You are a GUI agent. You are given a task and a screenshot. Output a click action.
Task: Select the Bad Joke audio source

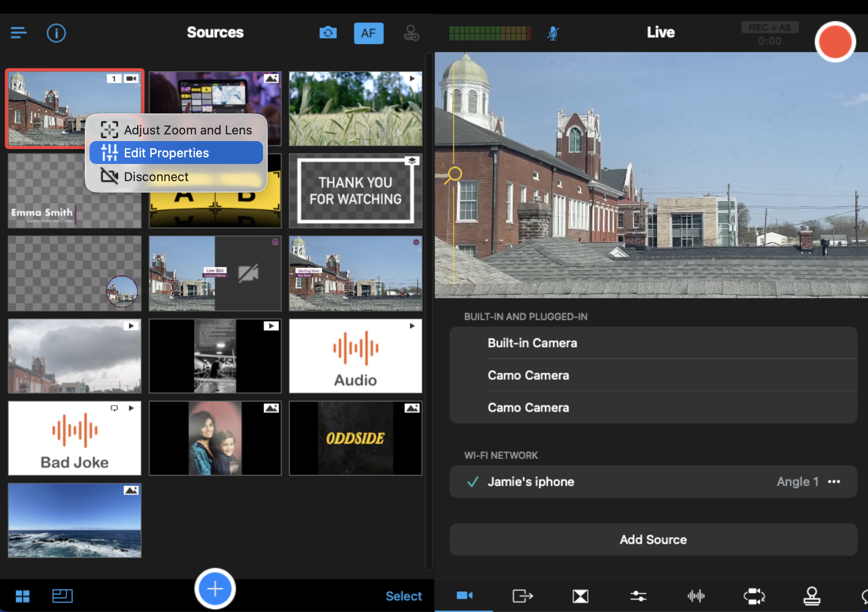coord(74,438)
